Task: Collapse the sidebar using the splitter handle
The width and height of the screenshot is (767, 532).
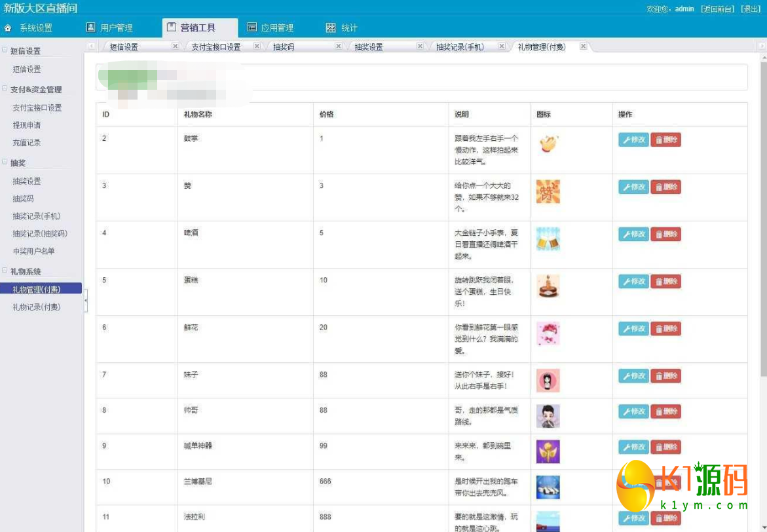Action: point(85,301)
